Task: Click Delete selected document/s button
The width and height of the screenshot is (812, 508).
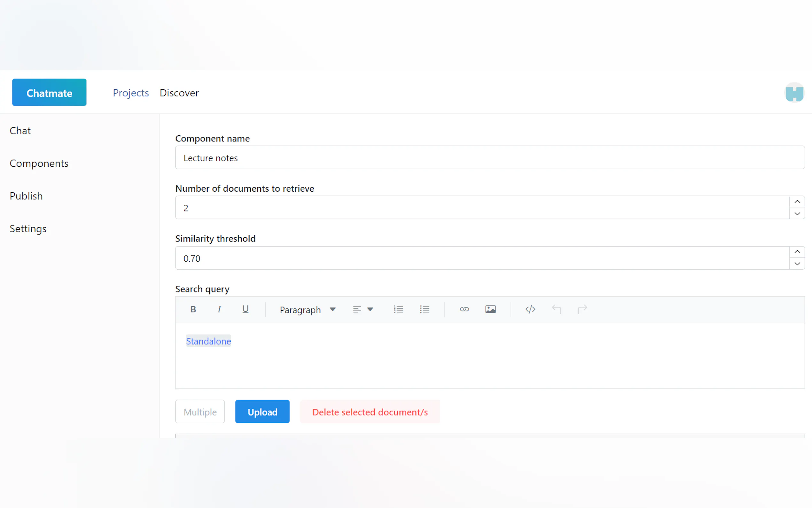Action: pyautogui.click(x=370, y=412)
